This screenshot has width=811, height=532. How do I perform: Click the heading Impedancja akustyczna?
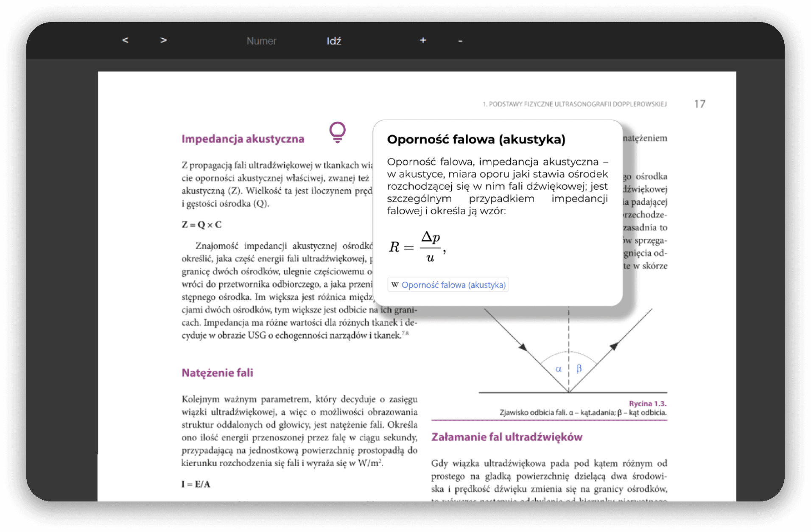[243, 139]
